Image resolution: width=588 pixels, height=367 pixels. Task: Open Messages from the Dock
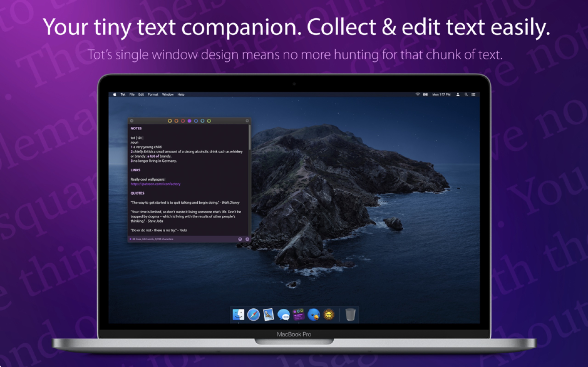(284, 315)
